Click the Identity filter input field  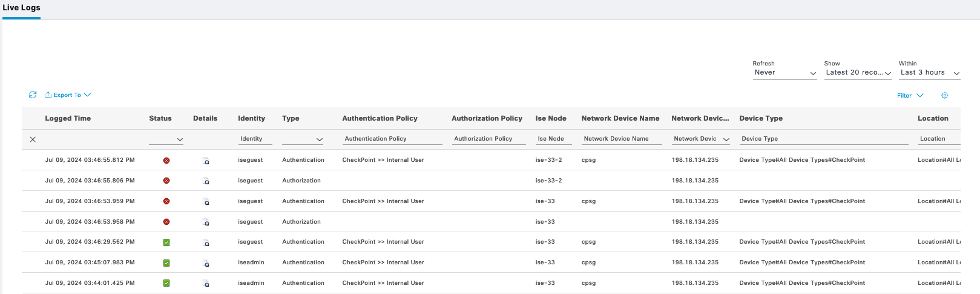254,139
